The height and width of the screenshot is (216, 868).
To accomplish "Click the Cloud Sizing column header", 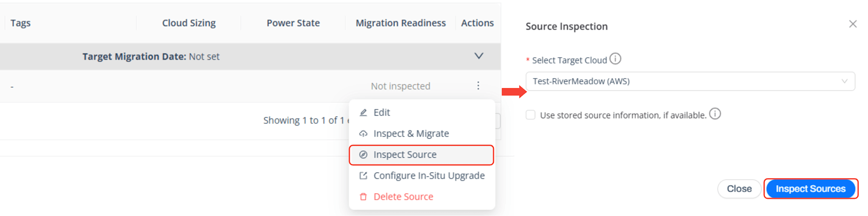I will tap(189, 23).
